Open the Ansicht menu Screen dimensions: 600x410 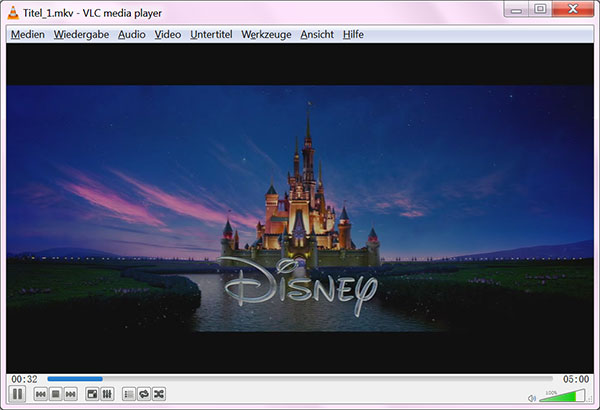point(317,34)
